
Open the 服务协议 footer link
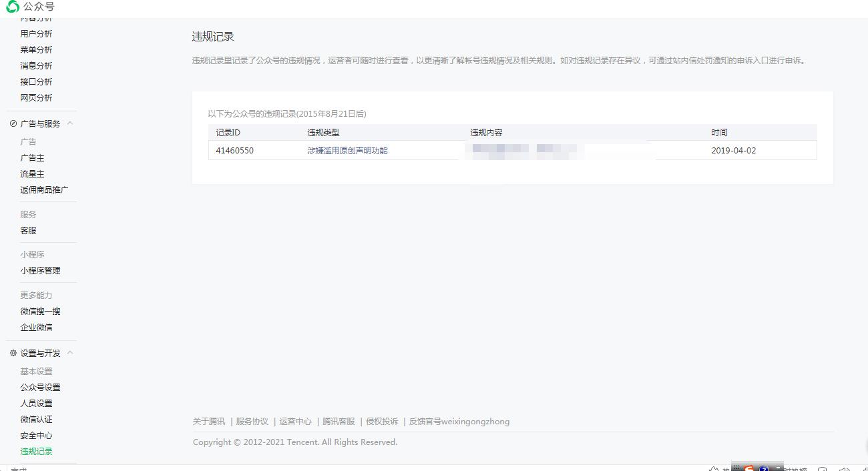[x=252, y=422]
